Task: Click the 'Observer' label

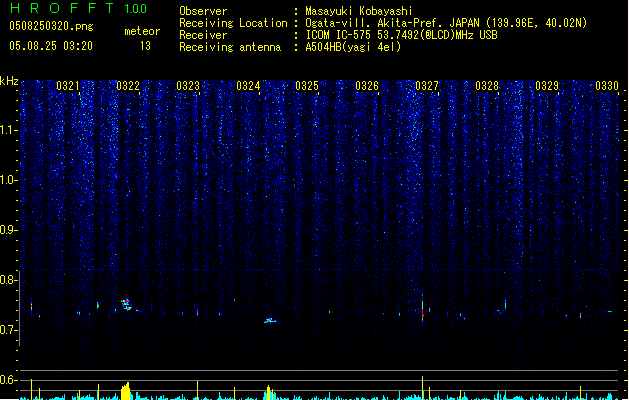Action: [x=203, y=11]
